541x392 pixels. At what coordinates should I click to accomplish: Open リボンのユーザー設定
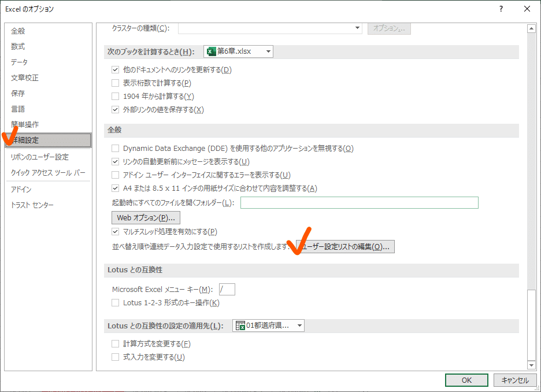(x=40, y=157)
